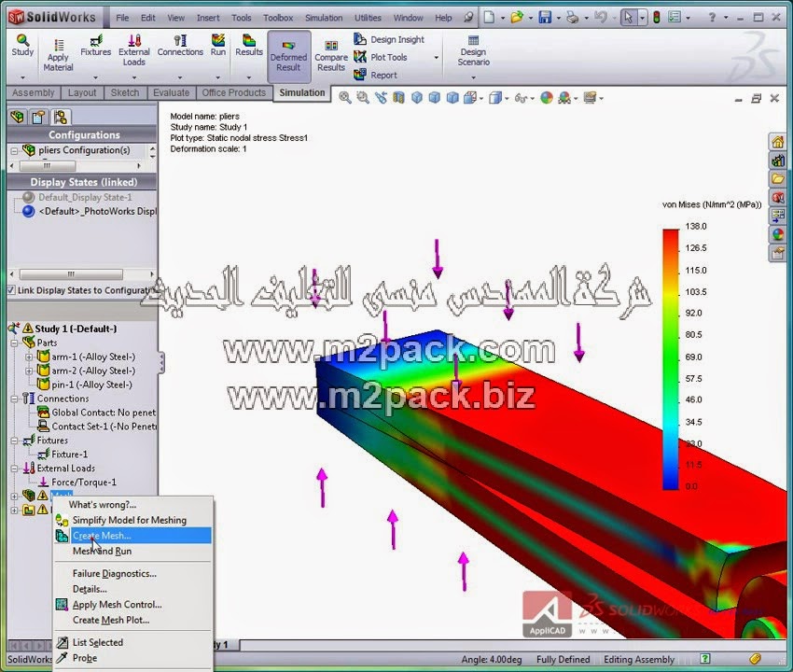Viewport: 793px width, 672px height.
Task: Open Plot Tools dropdown arrow
Action: click(436, 58)
